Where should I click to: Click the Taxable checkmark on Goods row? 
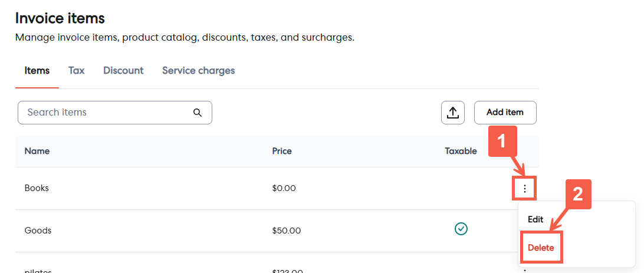(461, 229)
